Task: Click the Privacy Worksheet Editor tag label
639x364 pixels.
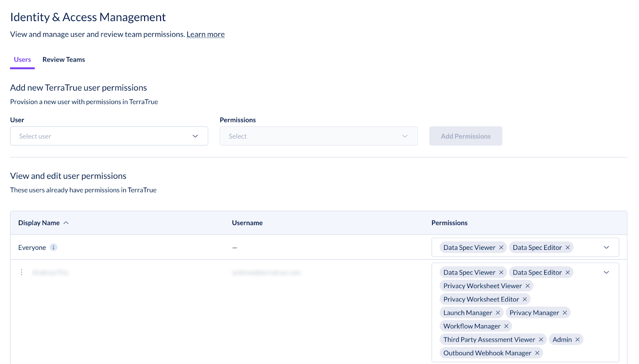Action: pos(481,299)
